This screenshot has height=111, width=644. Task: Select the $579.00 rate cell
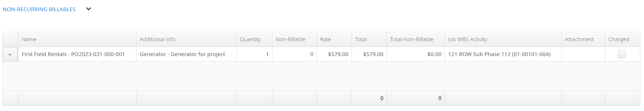tap(334, 54)
